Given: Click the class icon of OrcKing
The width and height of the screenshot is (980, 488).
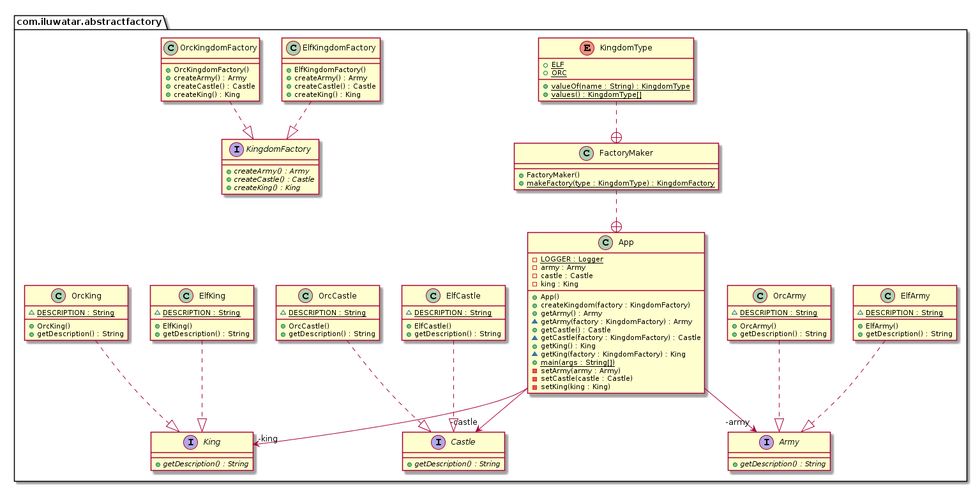Looking at the screenshot, I should (59, 295).
